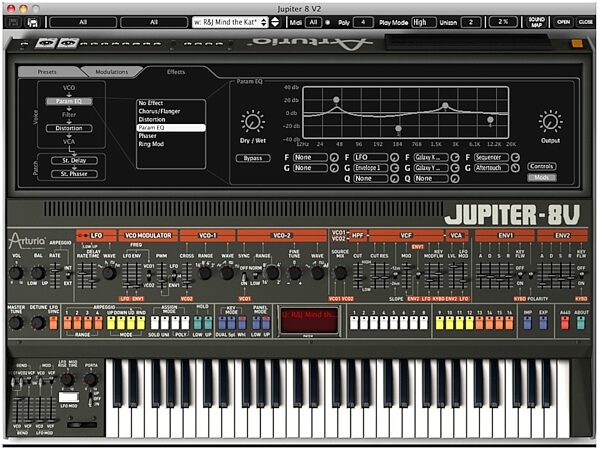Click the CLOSE toolbar button
The width and height of the screenshot is (600, 450).
(x=585, y=22)
